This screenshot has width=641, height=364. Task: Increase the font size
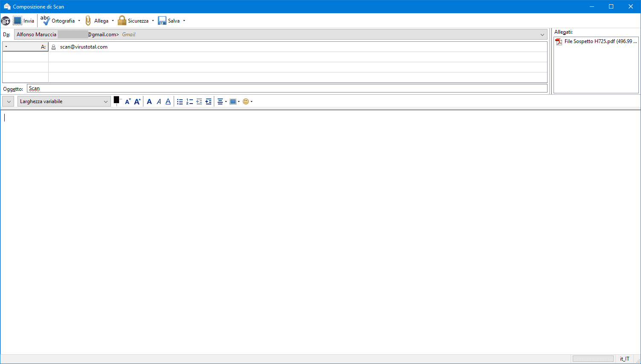(x=137, y=101)
